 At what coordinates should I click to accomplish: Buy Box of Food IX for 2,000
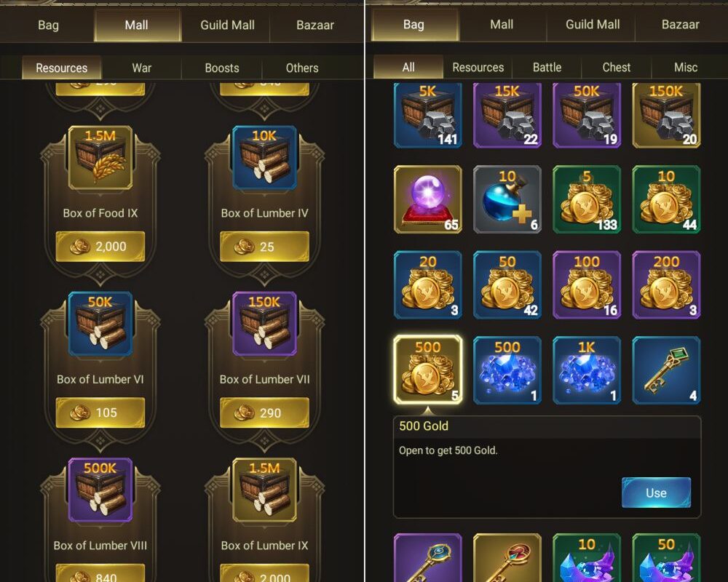(x=100, y=247)
